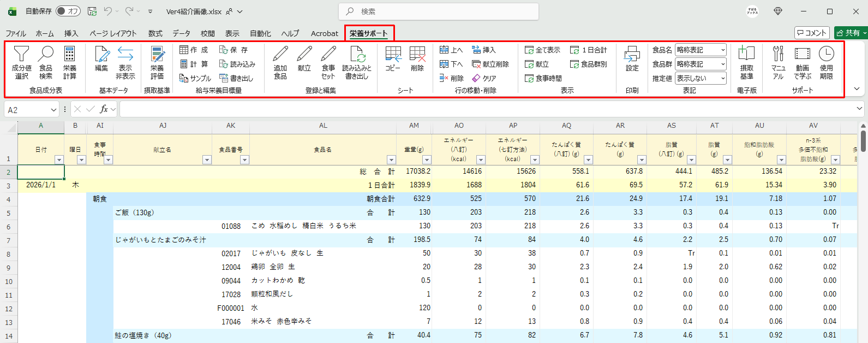Open 食品名 略称表記 dropdown
The height and width of the screenshot is (343, 868).
[x=701, y=50]
